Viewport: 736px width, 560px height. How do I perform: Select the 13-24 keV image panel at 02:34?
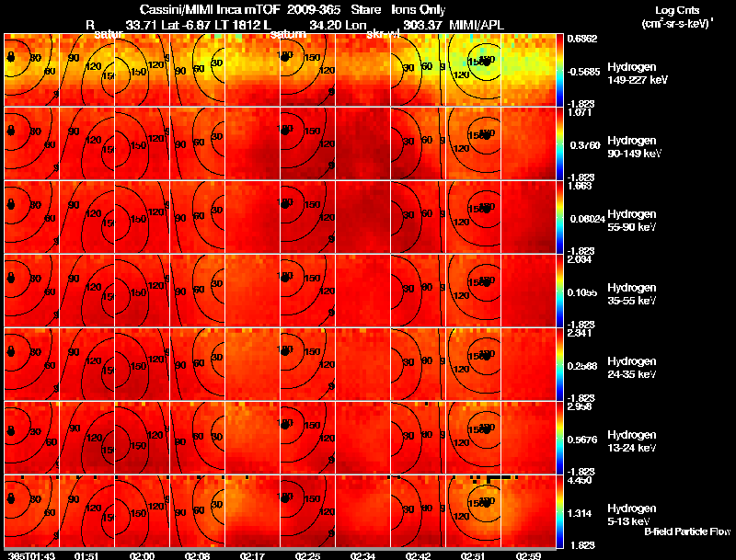point(362,438)
